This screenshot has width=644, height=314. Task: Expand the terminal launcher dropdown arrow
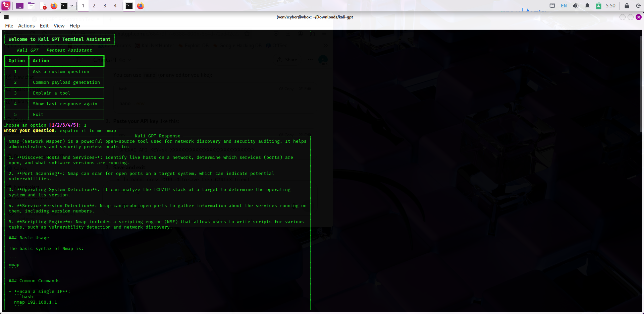click(71, 5)
